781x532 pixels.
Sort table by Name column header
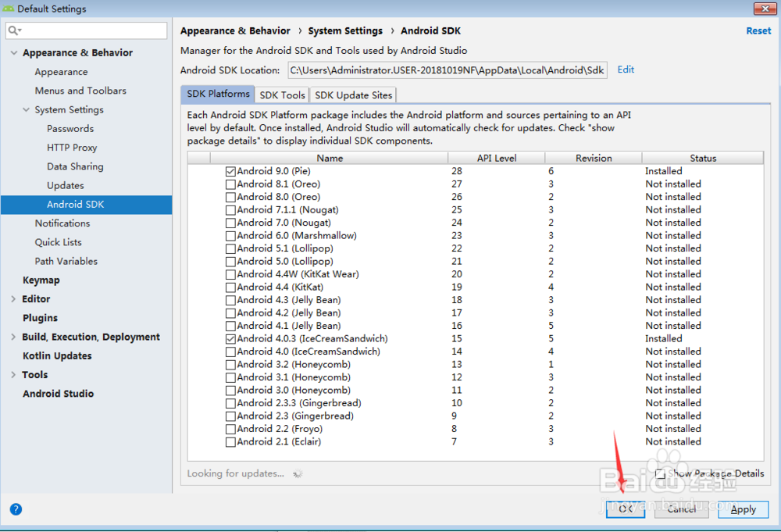tap(330, 158)
